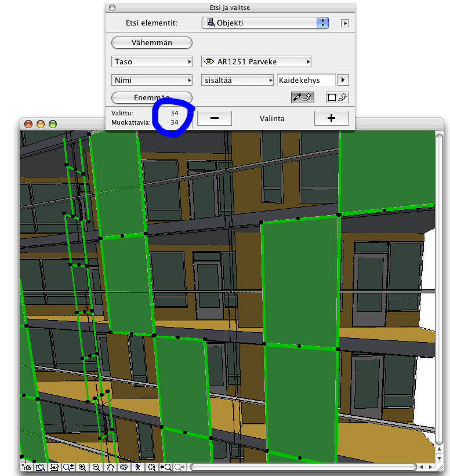
Task: Click the Enemmän button
Action: [x=152, y=97]
